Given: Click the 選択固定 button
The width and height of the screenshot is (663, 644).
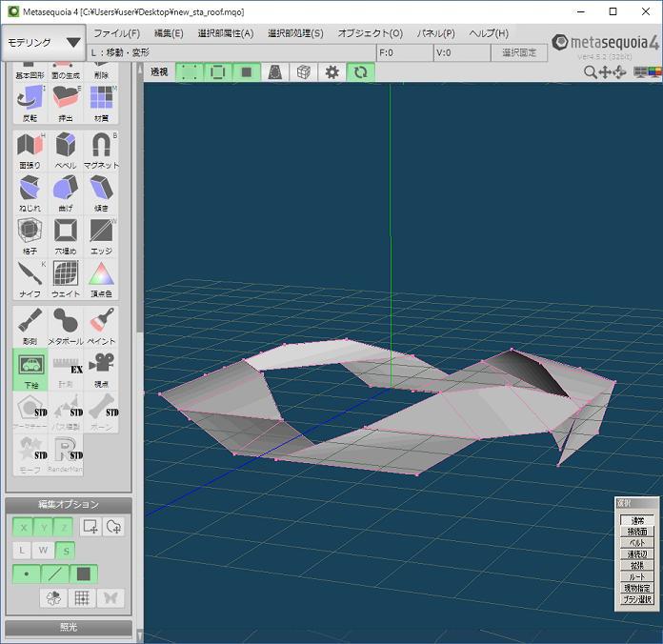Looking at the screenshot, I should [519, 53].
